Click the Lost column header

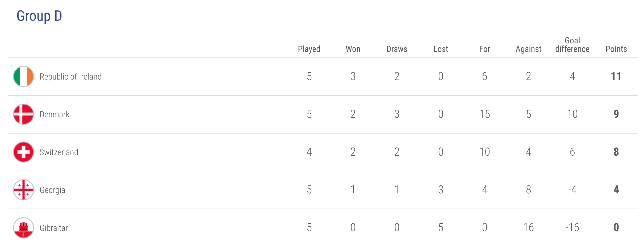click(441, 49)
